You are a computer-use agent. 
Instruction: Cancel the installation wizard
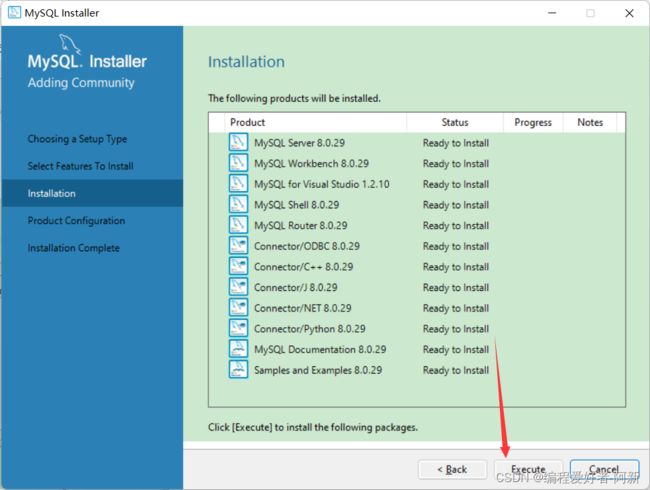pos(604,469)
